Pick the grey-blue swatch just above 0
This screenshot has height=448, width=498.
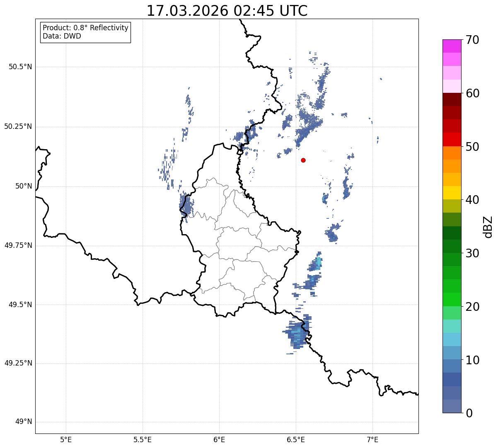click(x=452, y=406)
